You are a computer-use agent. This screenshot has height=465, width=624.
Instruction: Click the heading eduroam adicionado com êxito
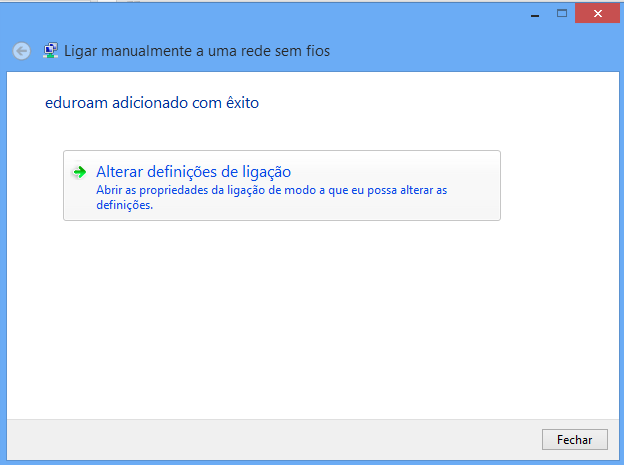click(152, 103)
